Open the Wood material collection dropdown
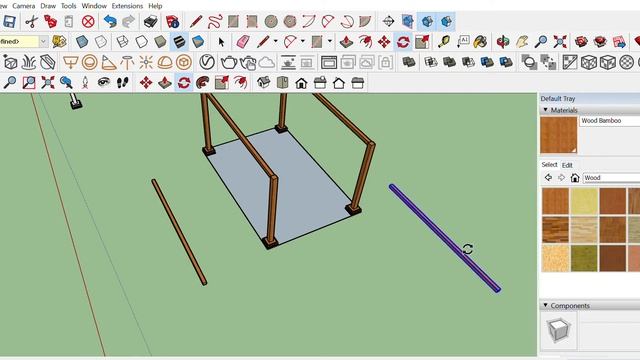This screenshot has height=360, width=640. click(x=611, y=178)
